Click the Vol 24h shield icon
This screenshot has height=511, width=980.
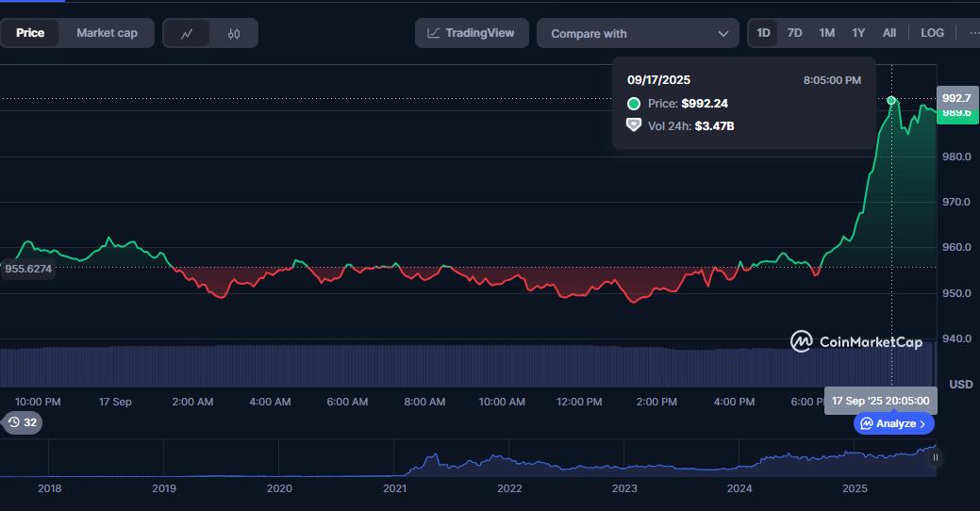[634, 125]
